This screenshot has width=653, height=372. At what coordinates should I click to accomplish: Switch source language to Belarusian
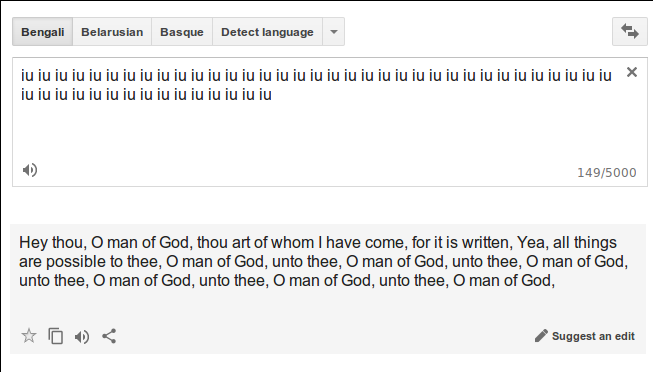tap(112, 32)
